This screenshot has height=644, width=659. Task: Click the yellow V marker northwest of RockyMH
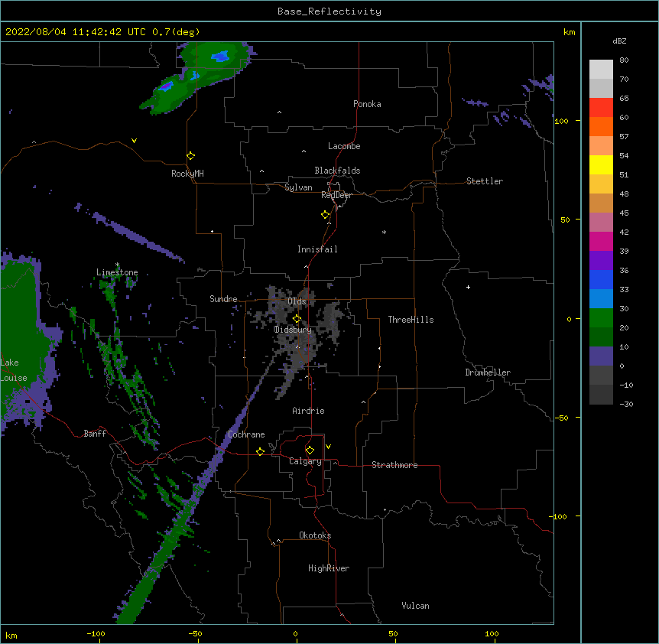tap(134, 141)
